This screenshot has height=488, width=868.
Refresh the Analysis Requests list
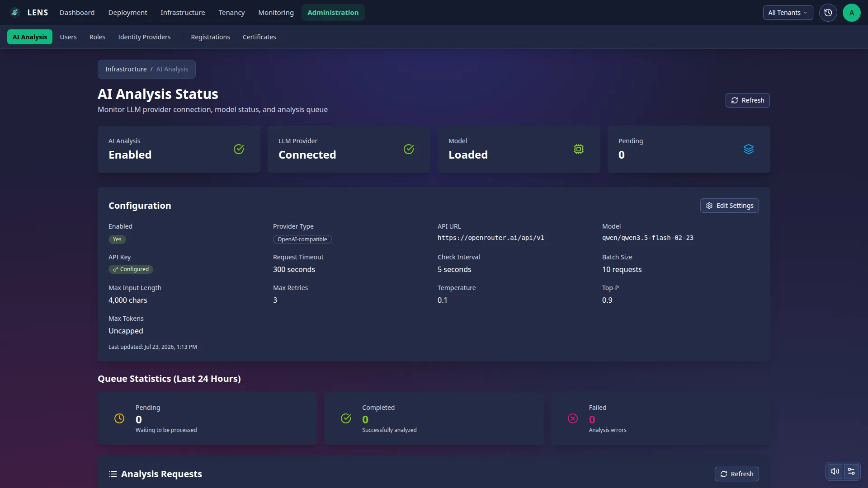pos(736,474)
